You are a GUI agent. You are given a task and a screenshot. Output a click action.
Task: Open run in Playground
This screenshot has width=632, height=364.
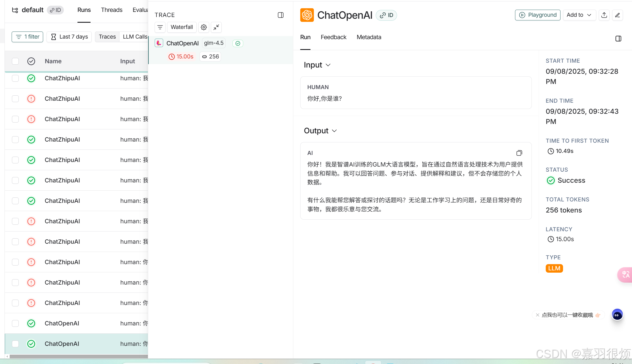(x=538, y=15)
